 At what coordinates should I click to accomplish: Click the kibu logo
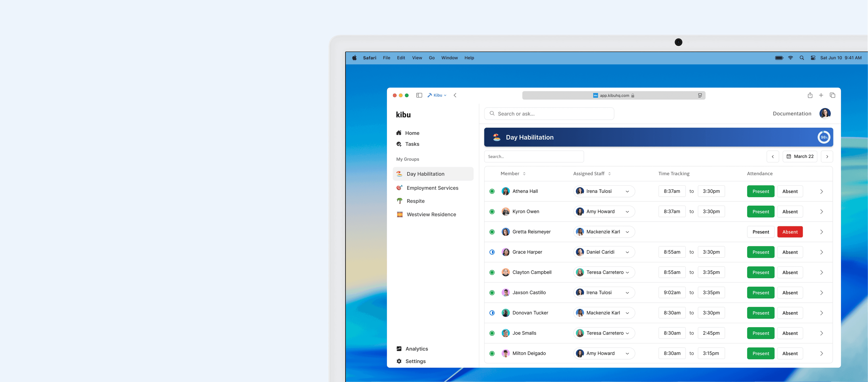point(403,115)
